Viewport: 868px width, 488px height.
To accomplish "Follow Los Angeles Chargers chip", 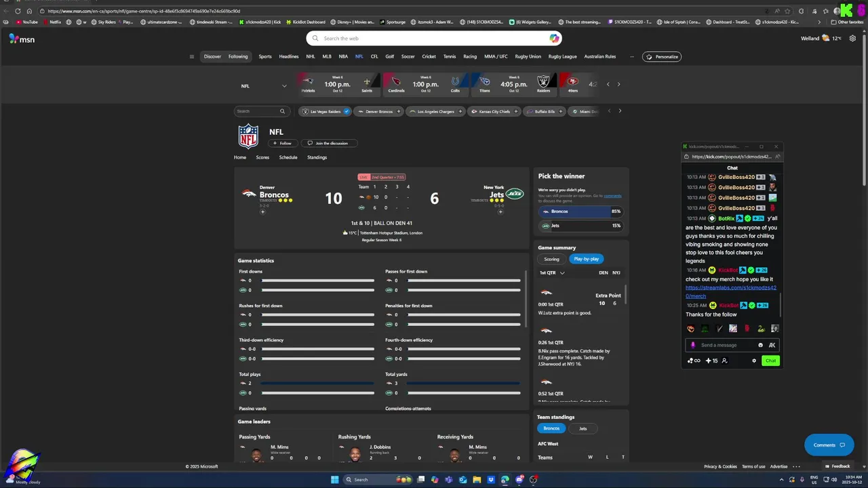I will (460, 111).
